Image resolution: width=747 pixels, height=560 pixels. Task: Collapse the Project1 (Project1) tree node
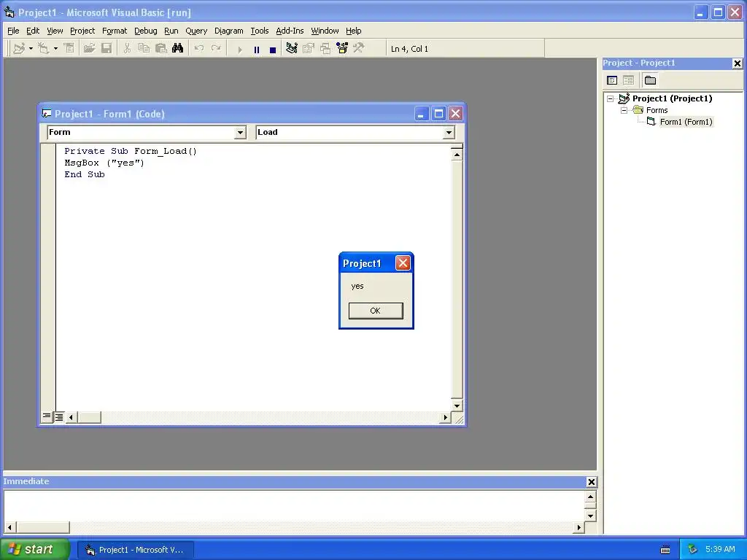tap(611, 98)
